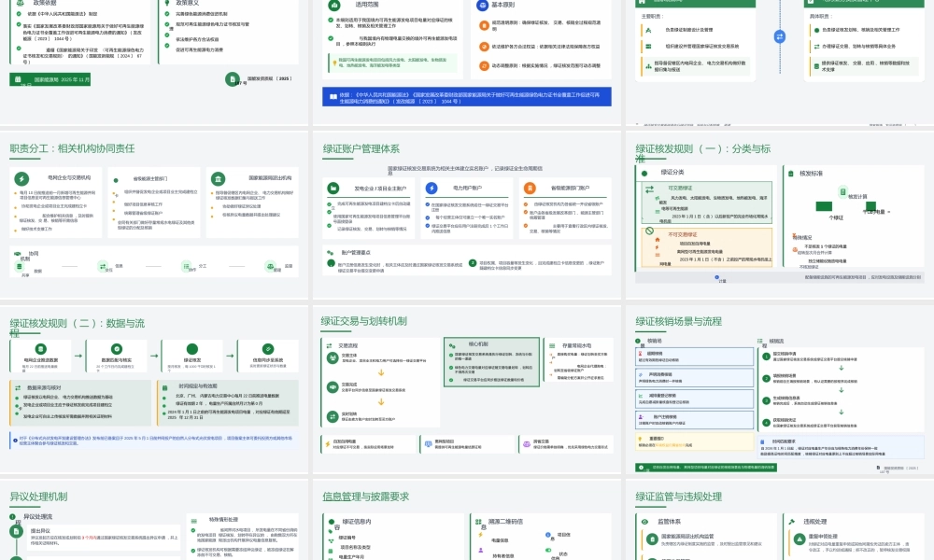Click the 时间规定与有效期 section header
934x560 pixels.
pos(196,385)
